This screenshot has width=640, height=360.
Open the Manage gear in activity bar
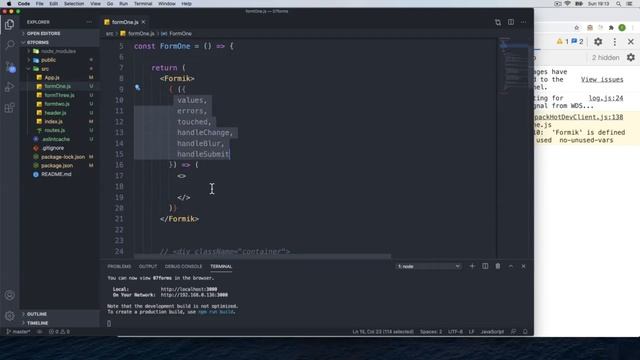10,316
